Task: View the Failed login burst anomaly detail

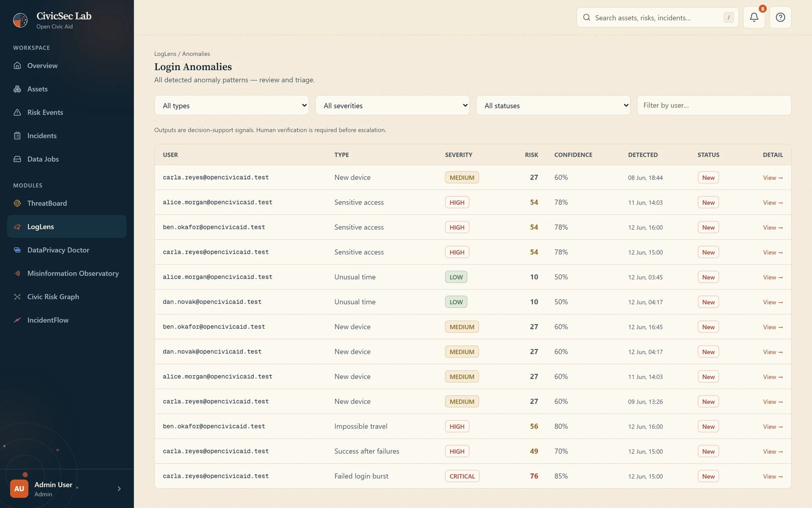Action: [x=773, y=476]
